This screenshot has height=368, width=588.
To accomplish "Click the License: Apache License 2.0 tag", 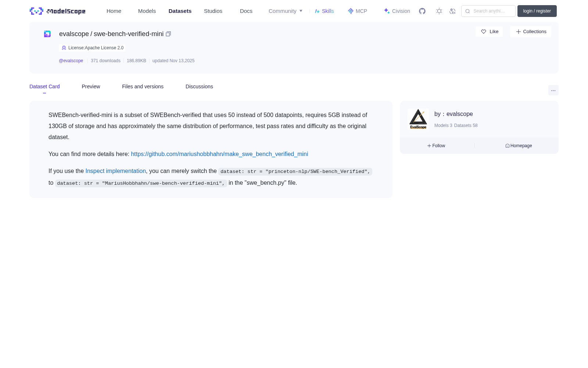I will 92,48.
